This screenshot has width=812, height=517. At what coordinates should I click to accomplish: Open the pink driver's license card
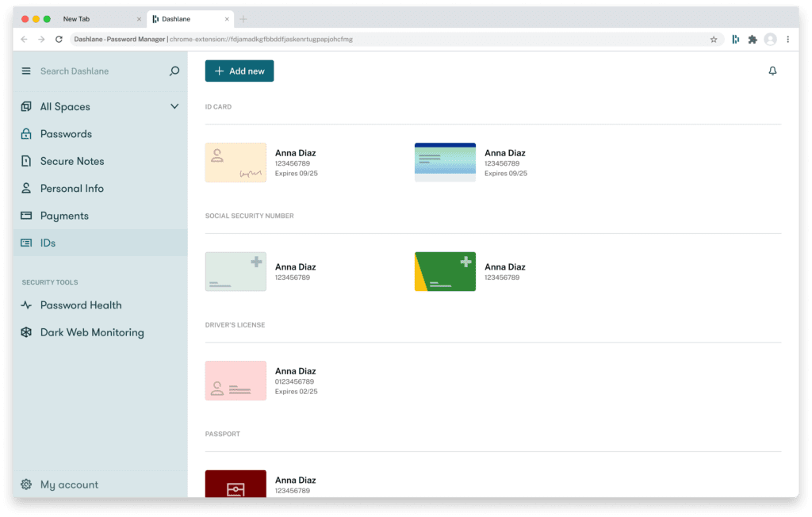[236, 381]
